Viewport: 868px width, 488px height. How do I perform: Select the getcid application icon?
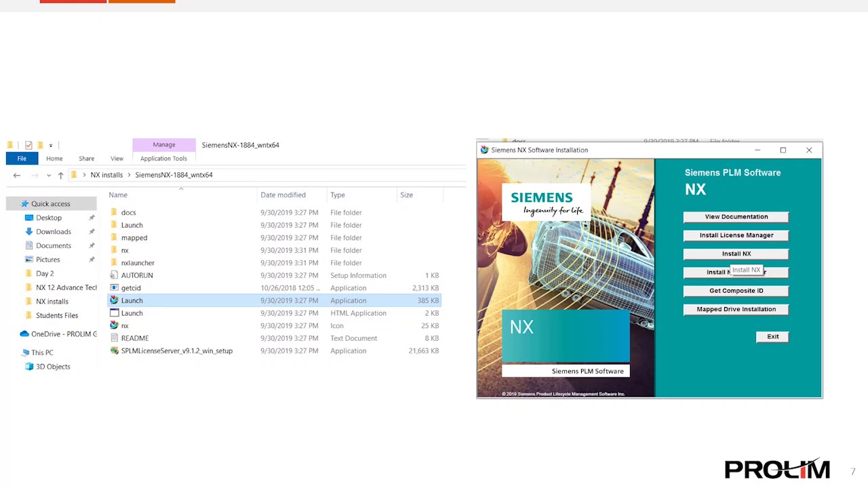(x=114, y=288)
